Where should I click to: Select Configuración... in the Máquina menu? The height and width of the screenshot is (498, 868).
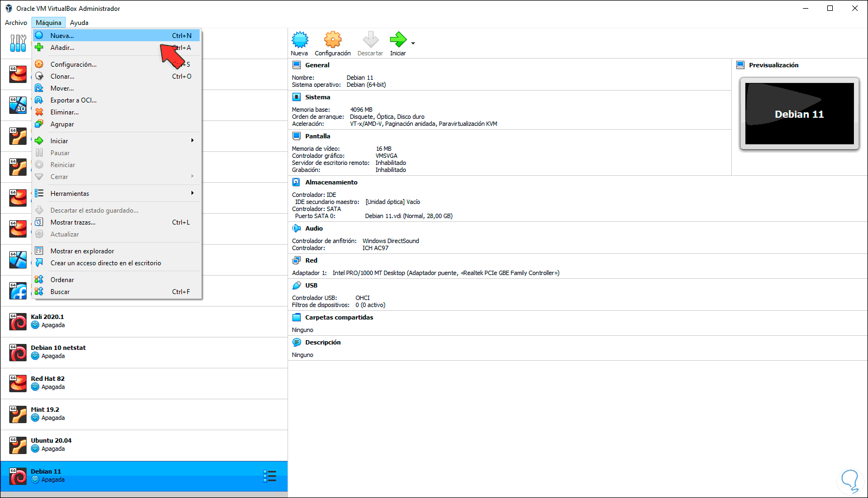click(x=117, y=65)
